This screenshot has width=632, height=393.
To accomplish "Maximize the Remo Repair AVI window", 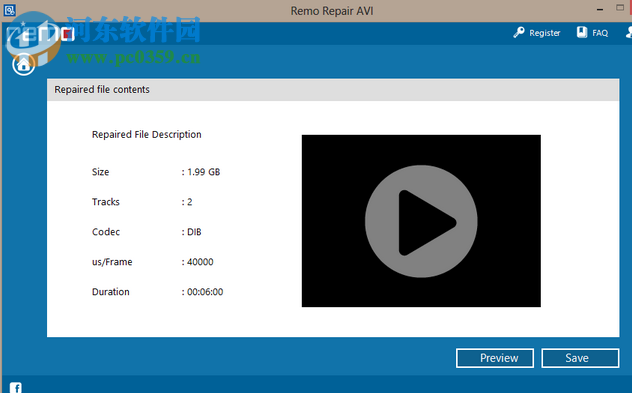I will point(620,8).
